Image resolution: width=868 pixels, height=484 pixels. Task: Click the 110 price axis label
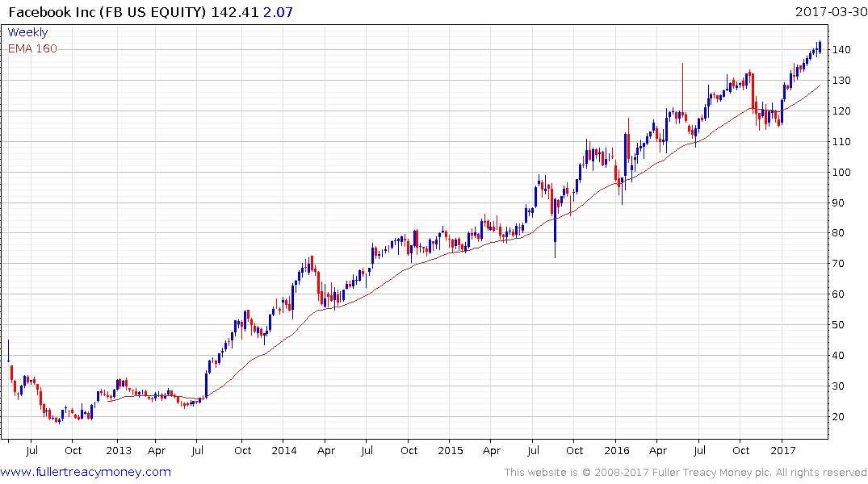pyautogui.click(x=841, y=142)
